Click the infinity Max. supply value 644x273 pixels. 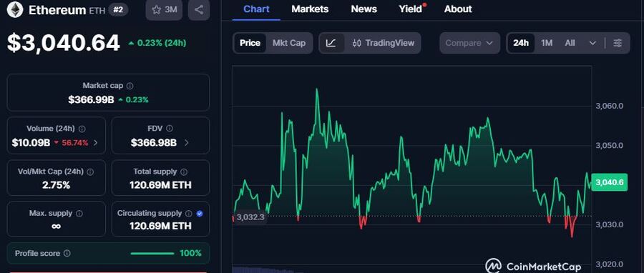tap(56, 227)
